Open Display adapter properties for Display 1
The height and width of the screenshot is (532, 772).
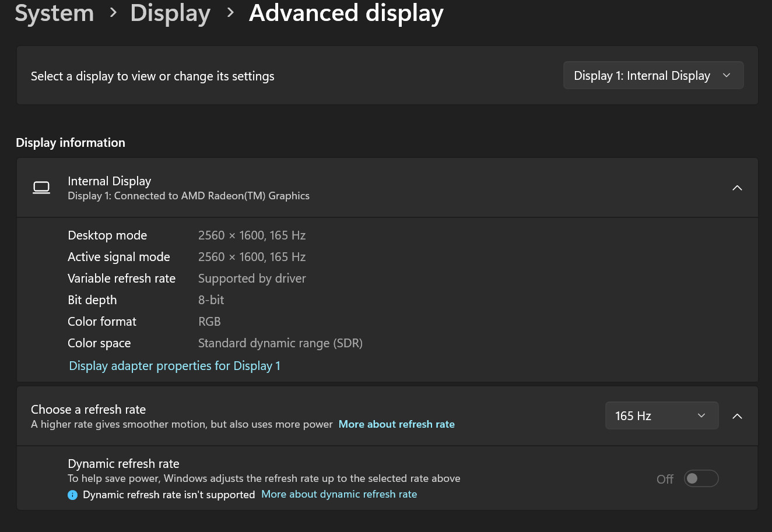(x=175, y=366)
